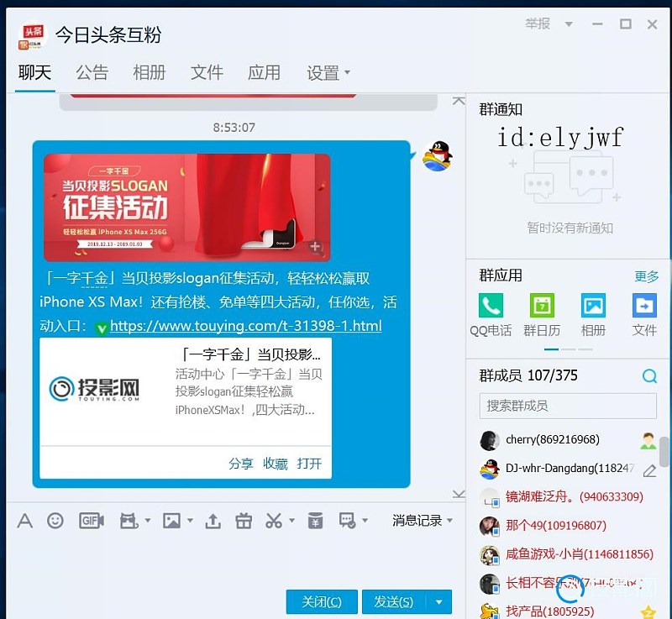Expand the chat bubble tool dropdown arrow

[x=365, y=521]
